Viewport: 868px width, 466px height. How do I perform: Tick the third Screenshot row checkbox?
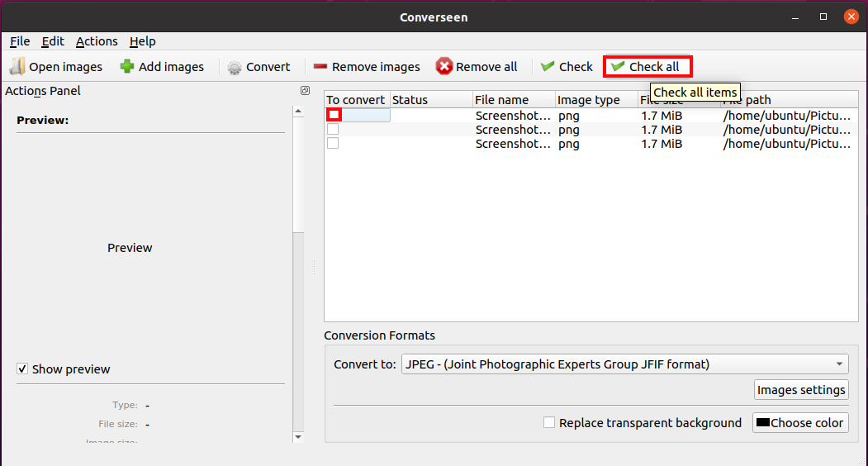tap(333, 144)
